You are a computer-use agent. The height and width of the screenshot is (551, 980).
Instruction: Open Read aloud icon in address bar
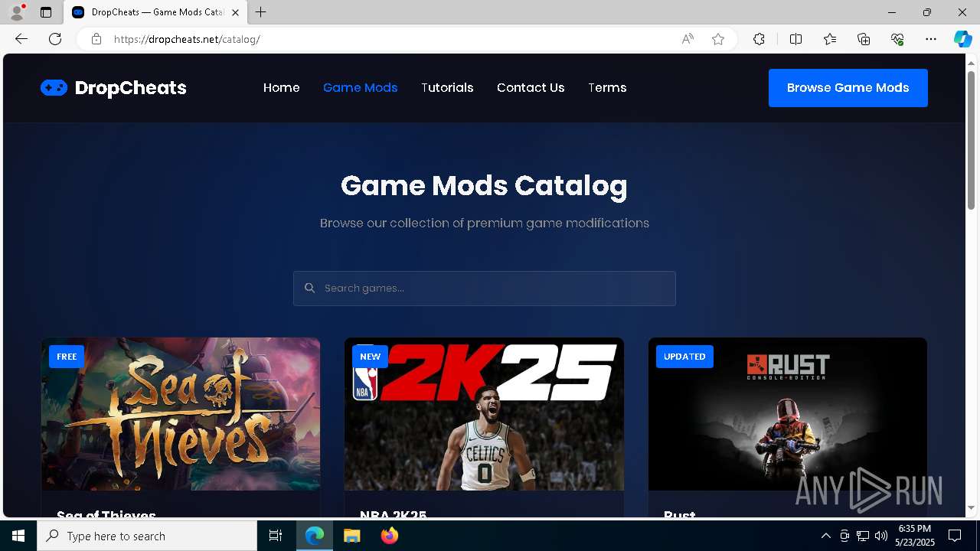(x=688, y=39)
